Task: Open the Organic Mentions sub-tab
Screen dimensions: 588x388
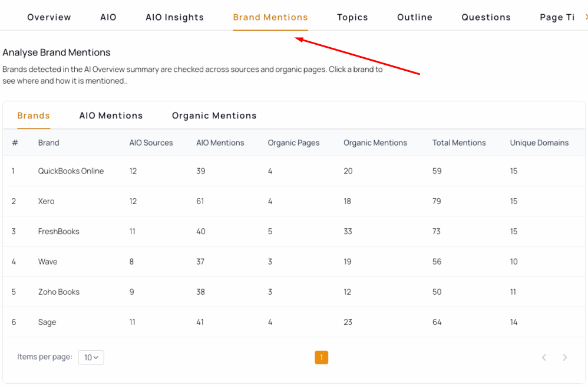Action: coord(214,116)
